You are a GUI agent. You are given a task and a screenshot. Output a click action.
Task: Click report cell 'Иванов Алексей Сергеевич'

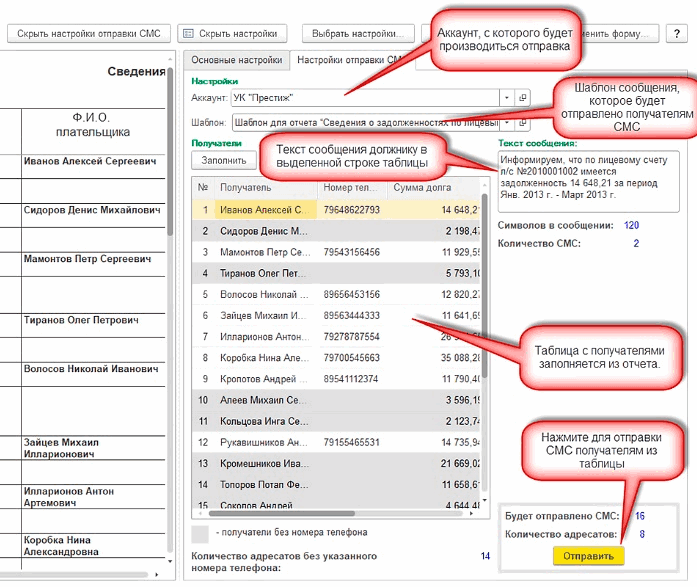[x=93, y=167]
